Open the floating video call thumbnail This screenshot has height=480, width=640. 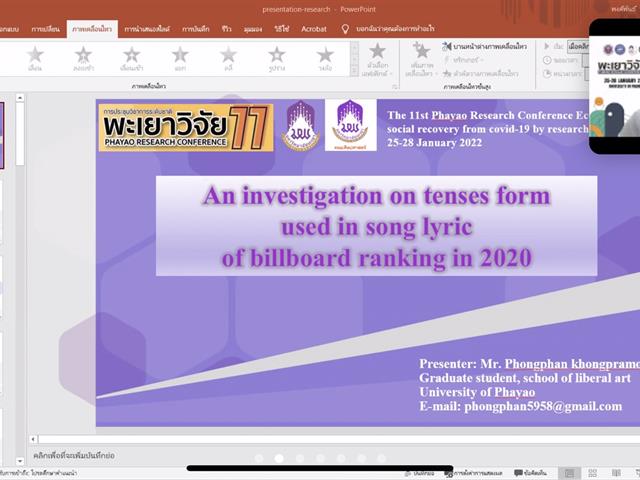[615, 86]
